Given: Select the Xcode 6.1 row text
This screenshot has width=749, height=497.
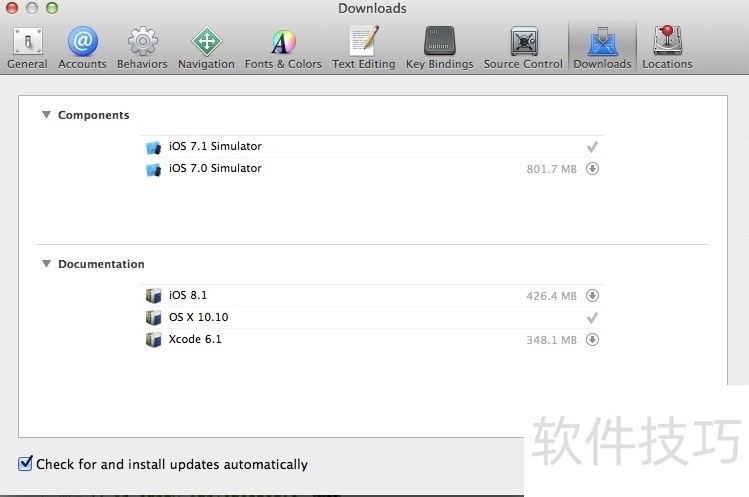Looking at the screenshot, I should [195, 339].
